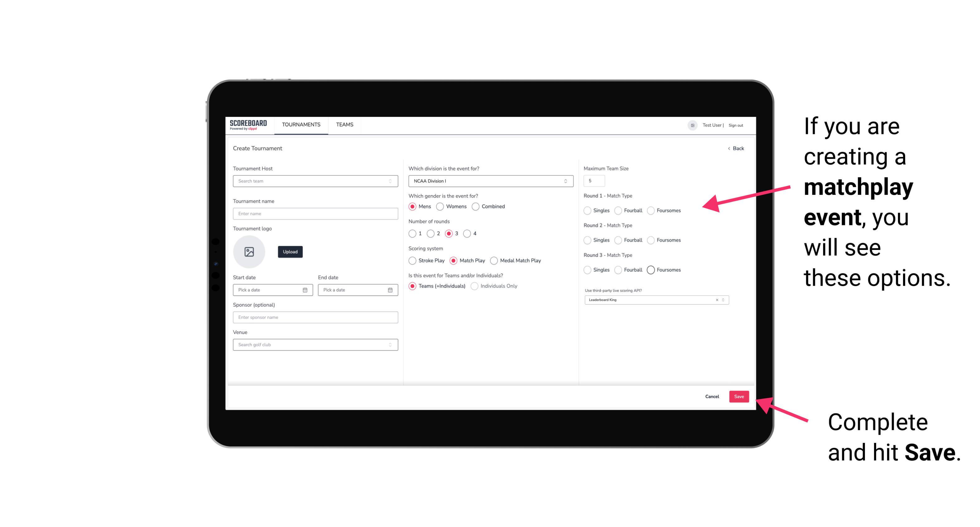Switch to the TOURNAMENTS tab

click(301, 125)
